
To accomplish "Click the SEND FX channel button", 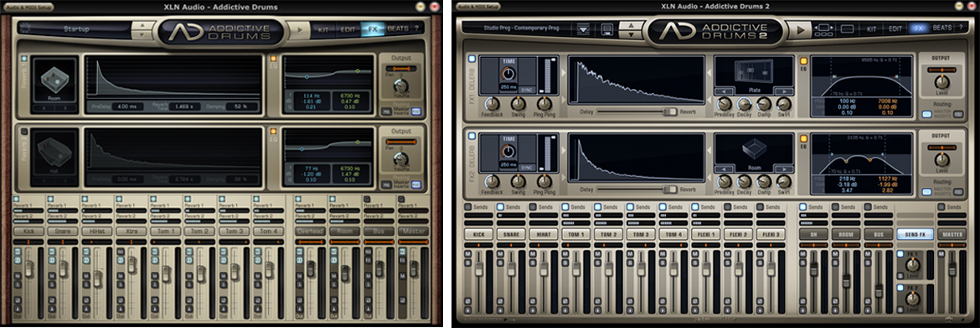I will (915, 234).
